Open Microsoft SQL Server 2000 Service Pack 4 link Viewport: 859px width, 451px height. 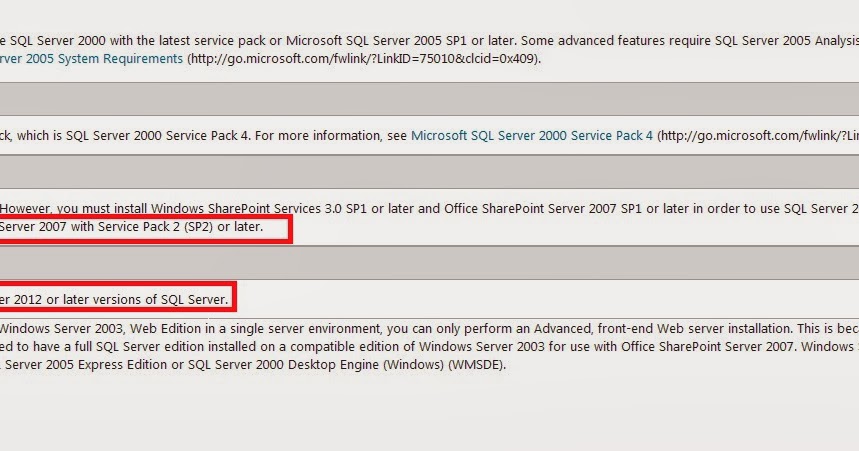coord(532,135)
